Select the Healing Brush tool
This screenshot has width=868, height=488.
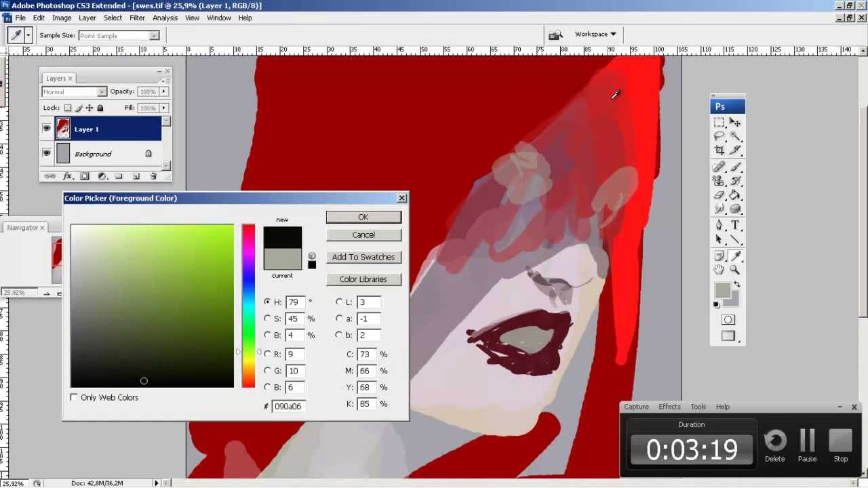click(719, 167)
